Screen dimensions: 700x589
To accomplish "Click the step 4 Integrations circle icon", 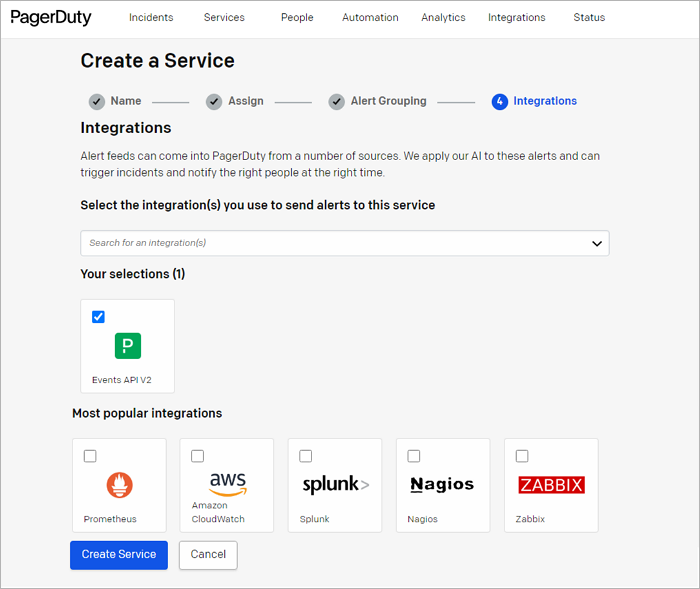I will pos(500,101).
